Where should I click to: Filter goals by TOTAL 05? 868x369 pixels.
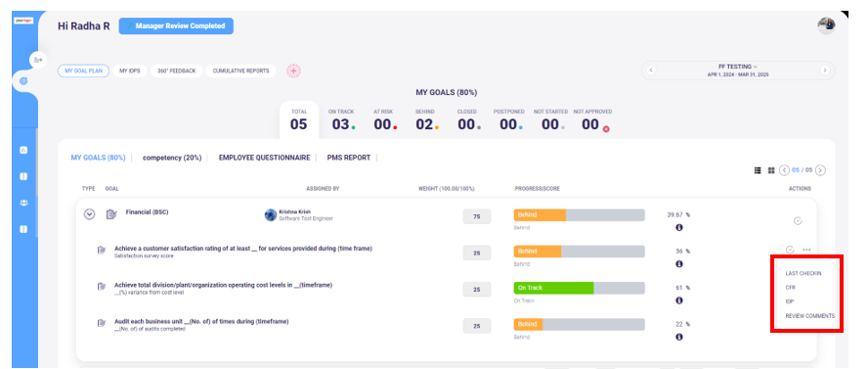pos(299,119)
